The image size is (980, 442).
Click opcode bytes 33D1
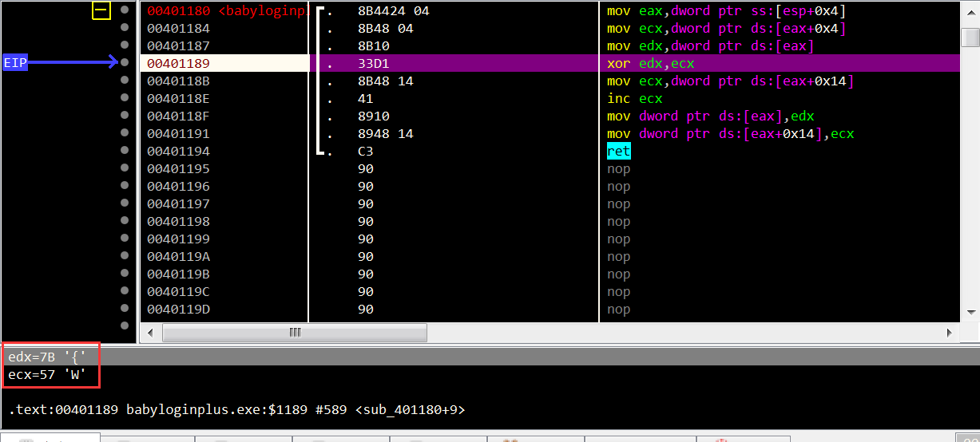tap(373, 63)
